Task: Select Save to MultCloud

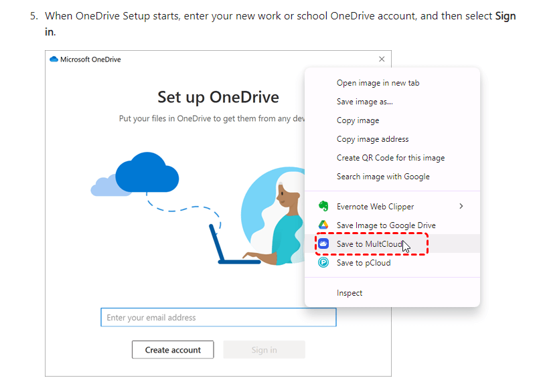Action: coord(392,243)
